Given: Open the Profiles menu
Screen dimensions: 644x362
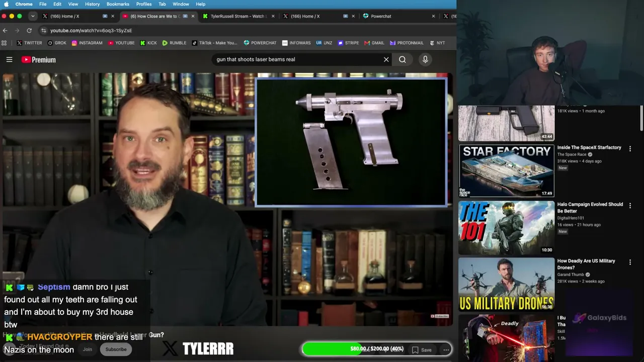Looking at the screenshot, I should [x=144, y=4].
